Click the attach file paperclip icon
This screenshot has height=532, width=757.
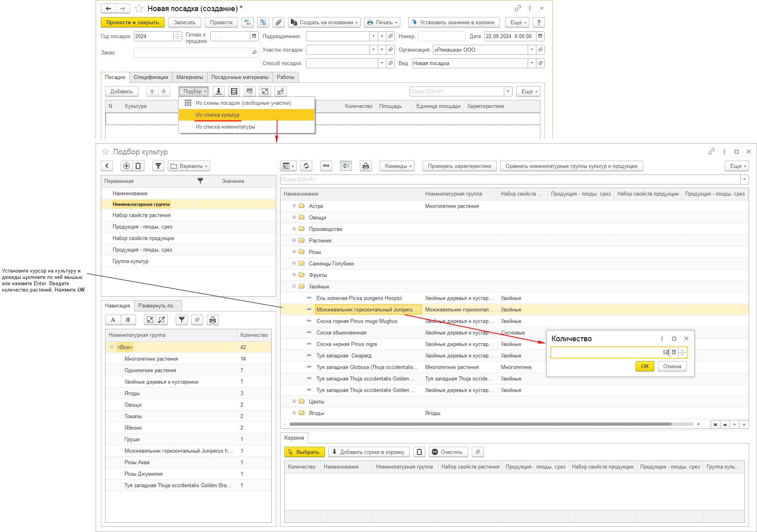point(279,23)
